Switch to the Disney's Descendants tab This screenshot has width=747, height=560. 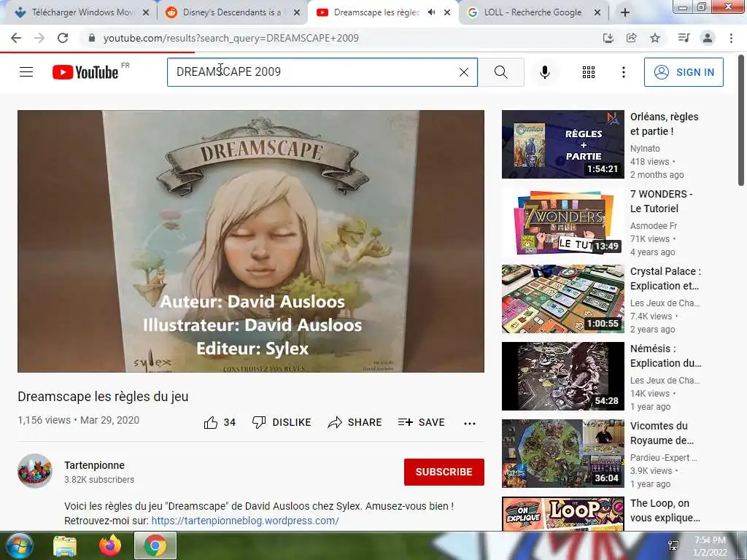[x=231, y=12]
